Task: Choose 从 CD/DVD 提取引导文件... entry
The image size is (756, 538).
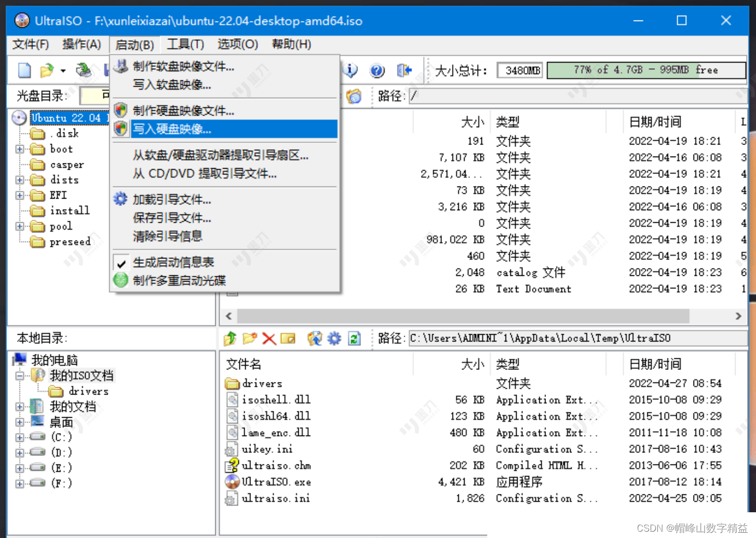Action: [225, 173]
